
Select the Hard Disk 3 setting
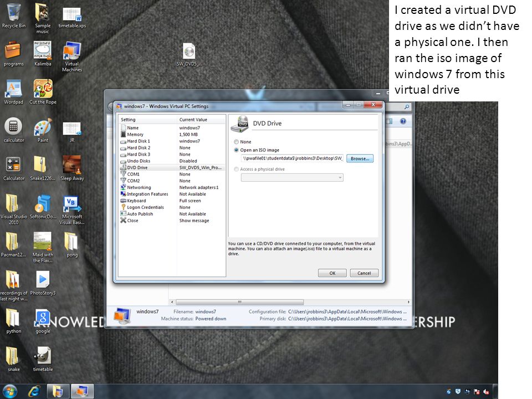172,155
